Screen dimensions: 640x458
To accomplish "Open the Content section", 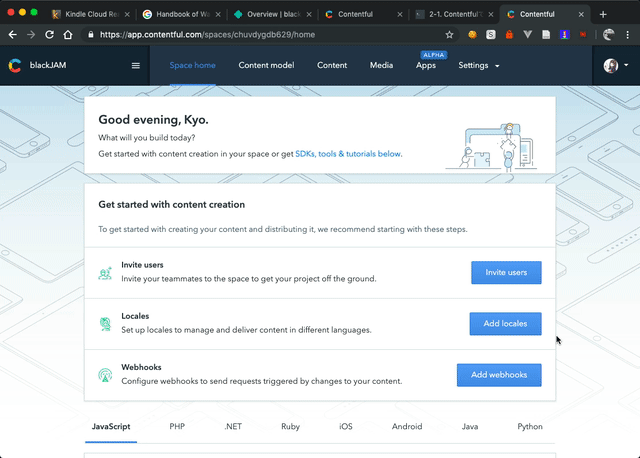I will pos(332,65).
